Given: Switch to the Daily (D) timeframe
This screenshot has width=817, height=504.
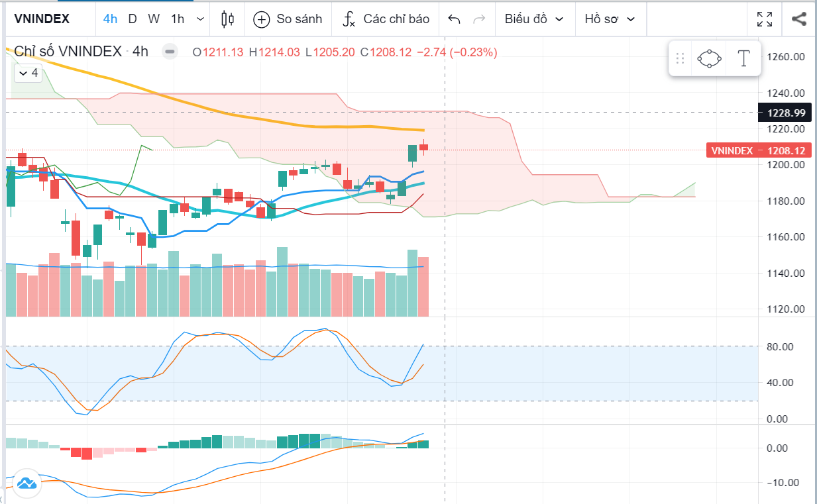Looking at the screenshot, I should pyautogui.click(x=133, y=19).
